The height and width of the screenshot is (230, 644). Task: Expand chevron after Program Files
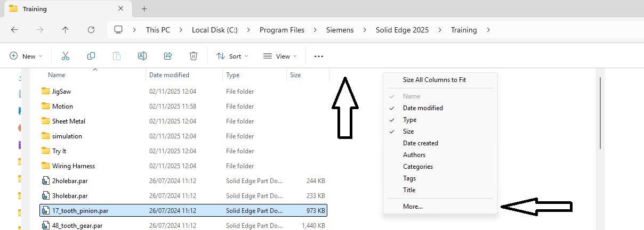click(x=315, y=30)
